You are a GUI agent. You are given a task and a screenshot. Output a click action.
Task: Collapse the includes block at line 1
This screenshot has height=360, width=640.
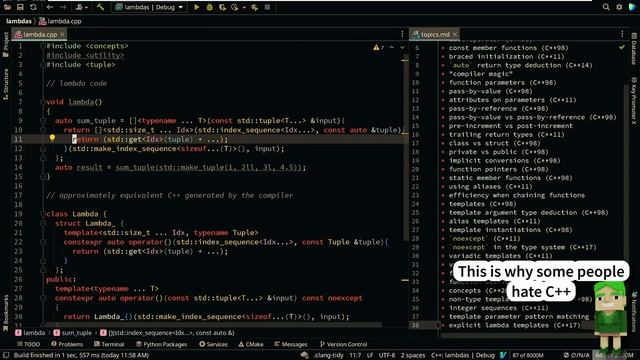(43, 46)
